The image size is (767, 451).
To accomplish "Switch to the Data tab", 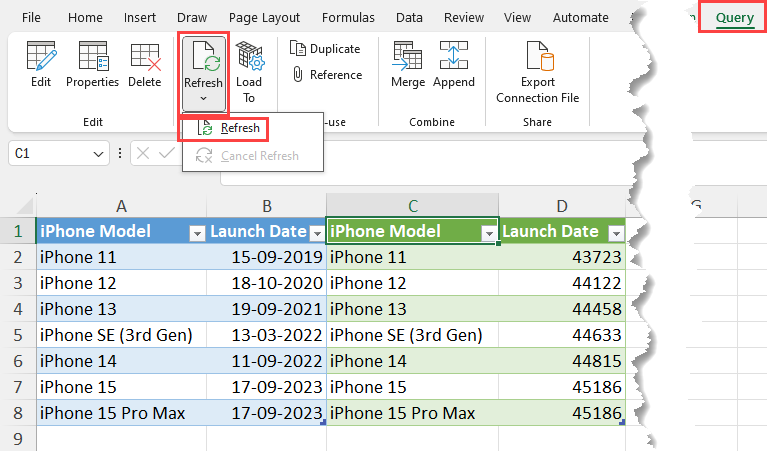I will (409, 18).
